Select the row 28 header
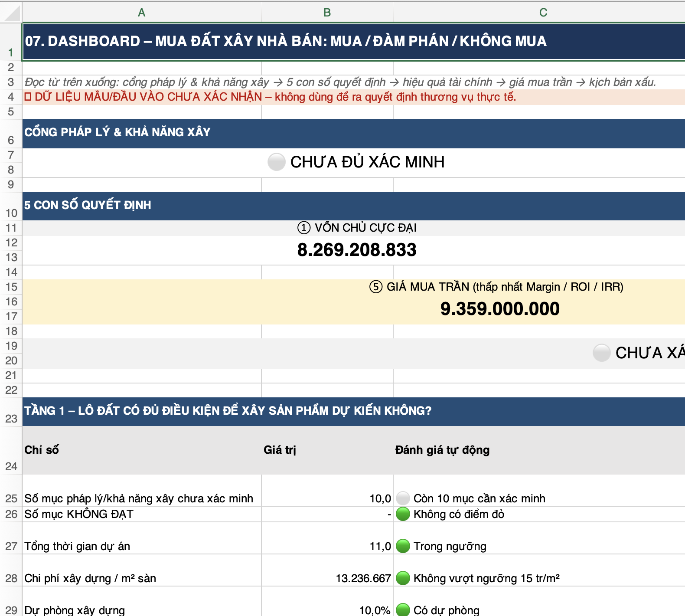The height and width of the screenshot is (616, 685). pos(11,570)
